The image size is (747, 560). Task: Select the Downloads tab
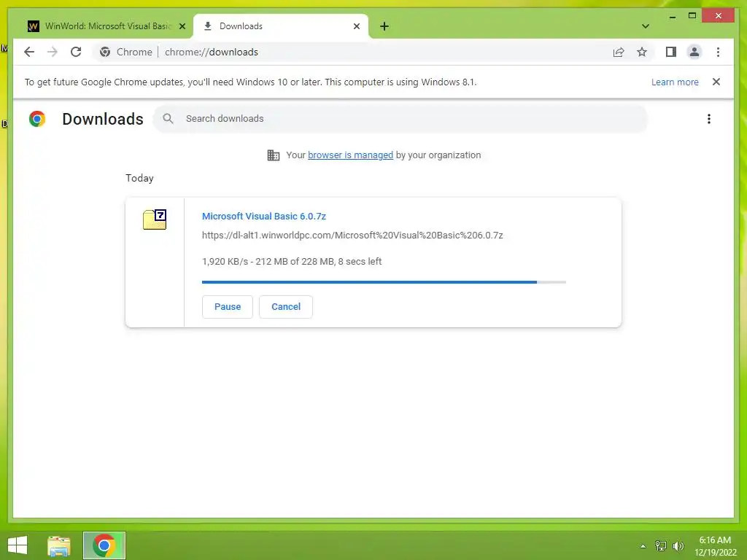280,26
